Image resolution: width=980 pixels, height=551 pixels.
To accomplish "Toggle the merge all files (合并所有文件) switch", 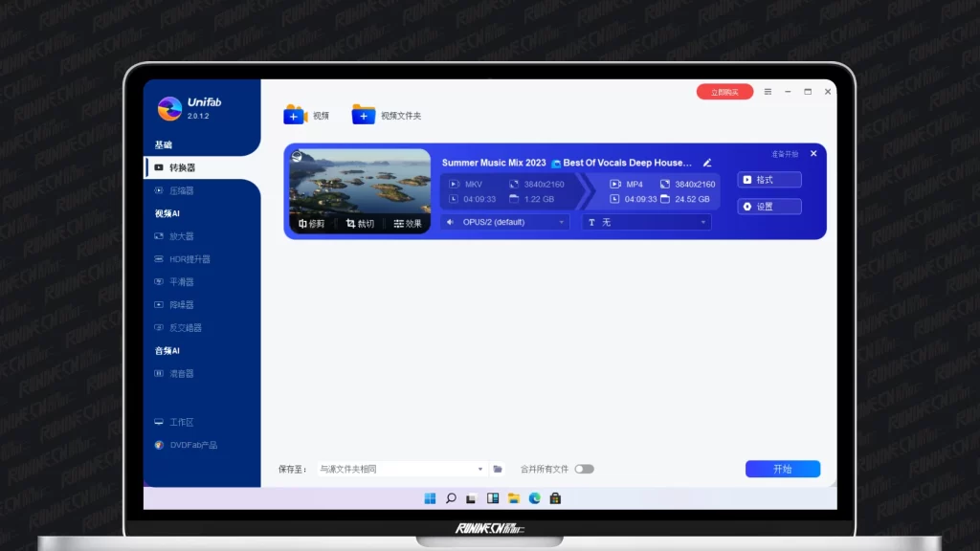I will [x=584, y=470].
